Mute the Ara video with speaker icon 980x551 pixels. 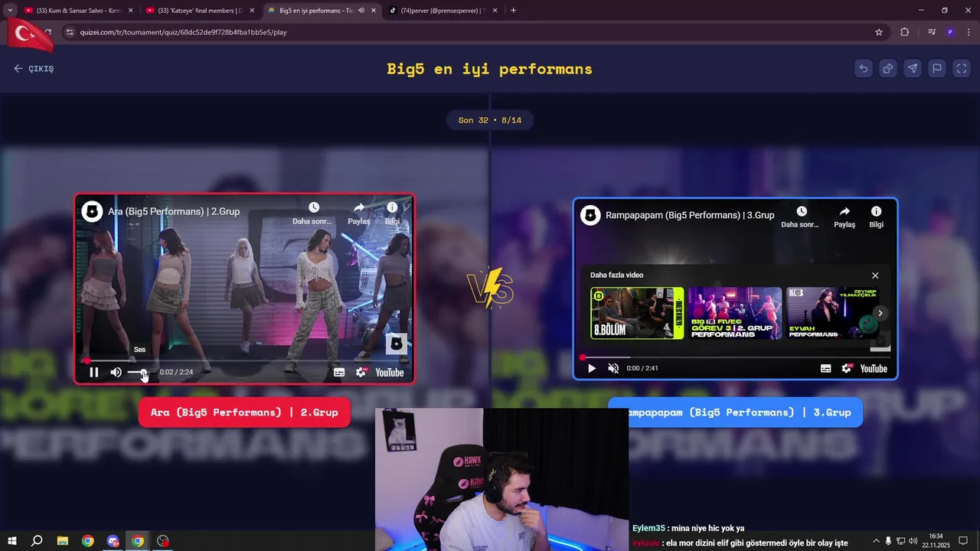pyautogui.click(x=116, y=373)
